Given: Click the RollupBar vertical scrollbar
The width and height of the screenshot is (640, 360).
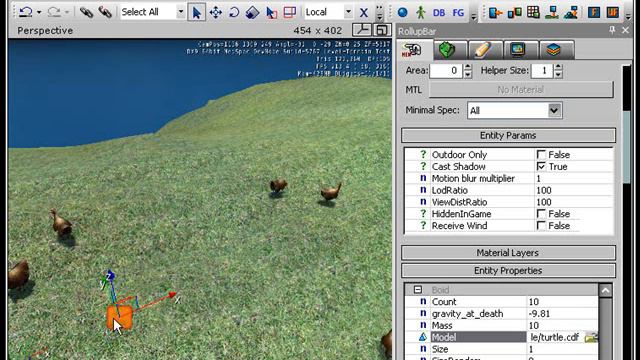Looking at the screenshot, I should [627, 147].
